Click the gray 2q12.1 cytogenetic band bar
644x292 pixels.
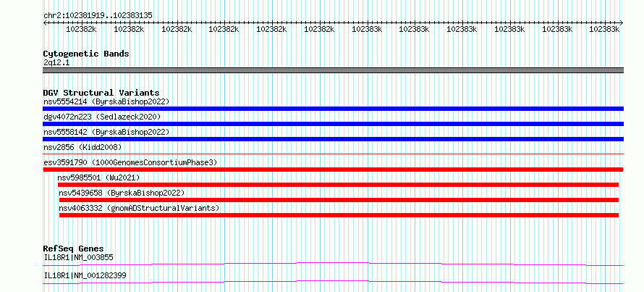pyautogui.click(x=333, y=70)
